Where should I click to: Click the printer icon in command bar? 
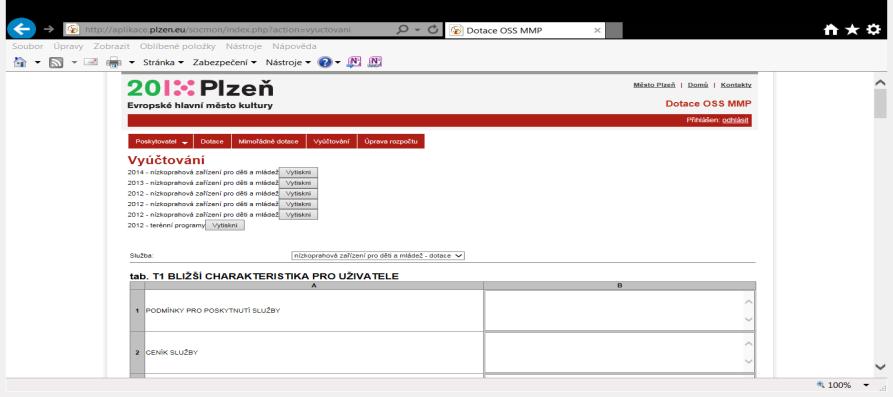tap(114, 63)
